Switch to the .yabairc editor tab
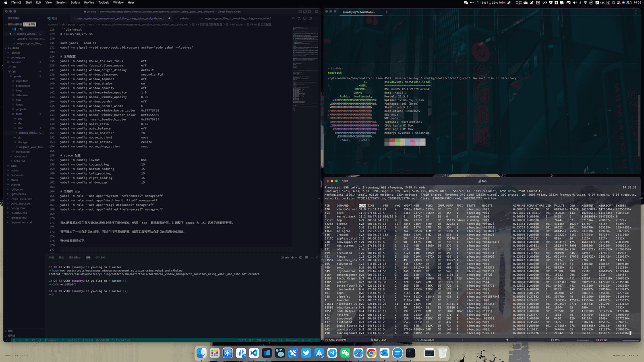Image resolution: width=644 pixels, height=362 pixels. coord(184,18)
